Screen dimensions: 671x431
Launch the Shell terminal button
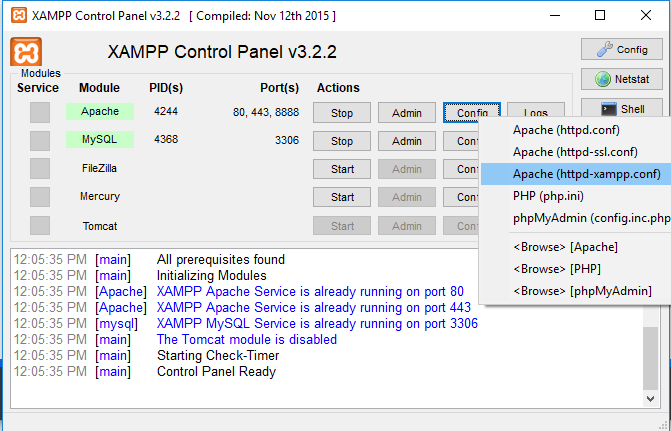(x=622, y=109)
